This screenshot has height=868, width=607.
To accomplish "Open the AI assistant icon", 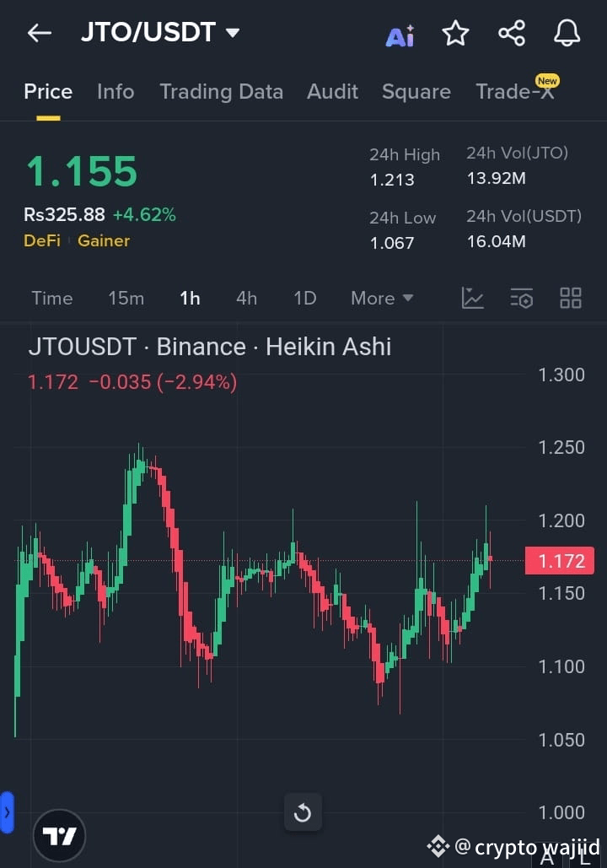I will pyautogui.click(x=400, y=35).
